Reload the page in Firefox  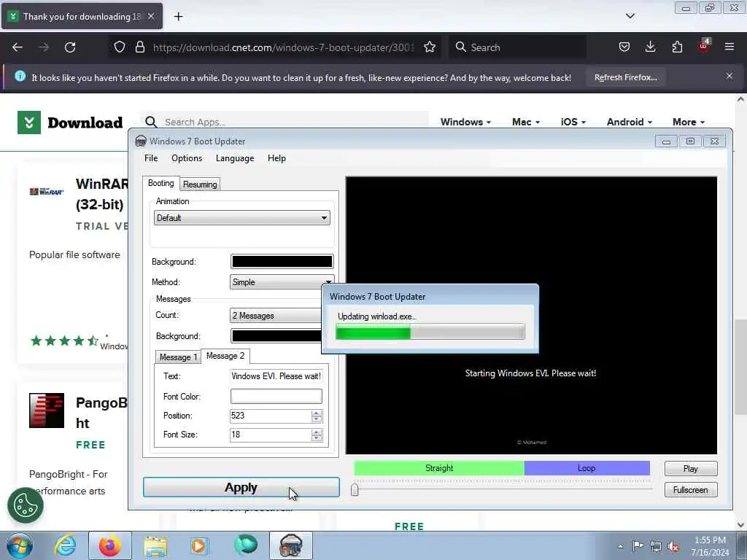[70, 47]
